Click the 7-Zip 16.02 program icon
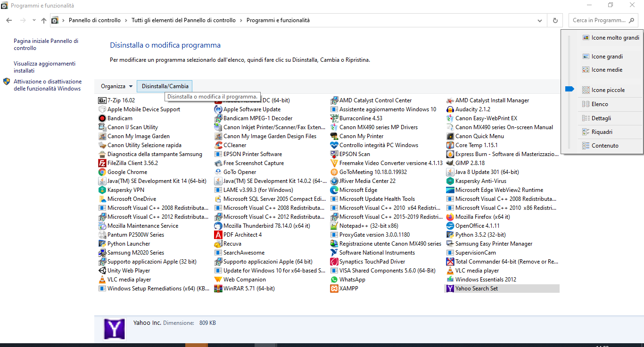The image size is (644, 347). click(x=102, y=100)
